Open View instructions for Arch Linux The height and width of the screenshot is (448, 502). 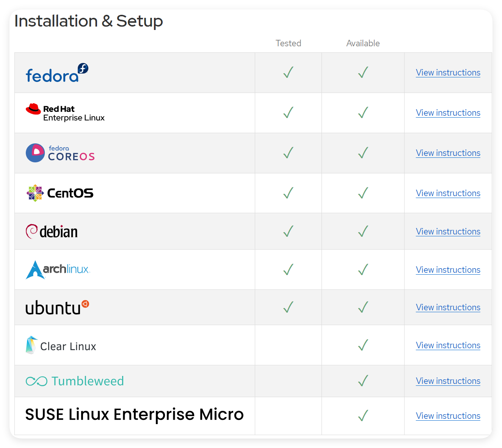coord(448,270)
